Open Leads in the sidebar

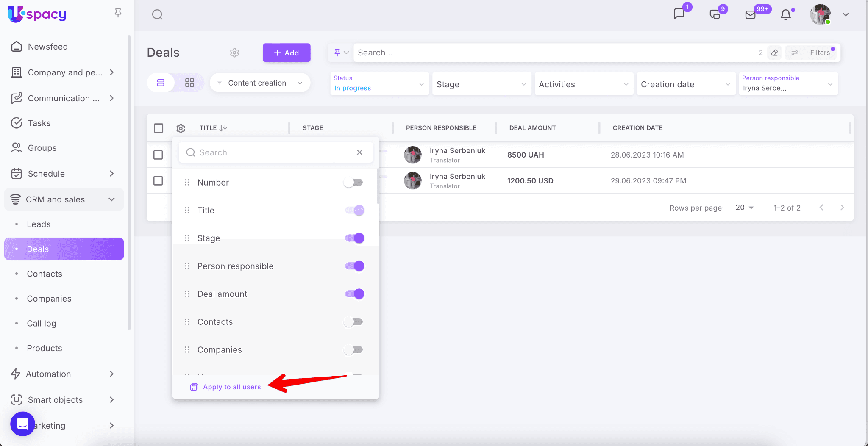pyautogui.click(x=39, y=224)
